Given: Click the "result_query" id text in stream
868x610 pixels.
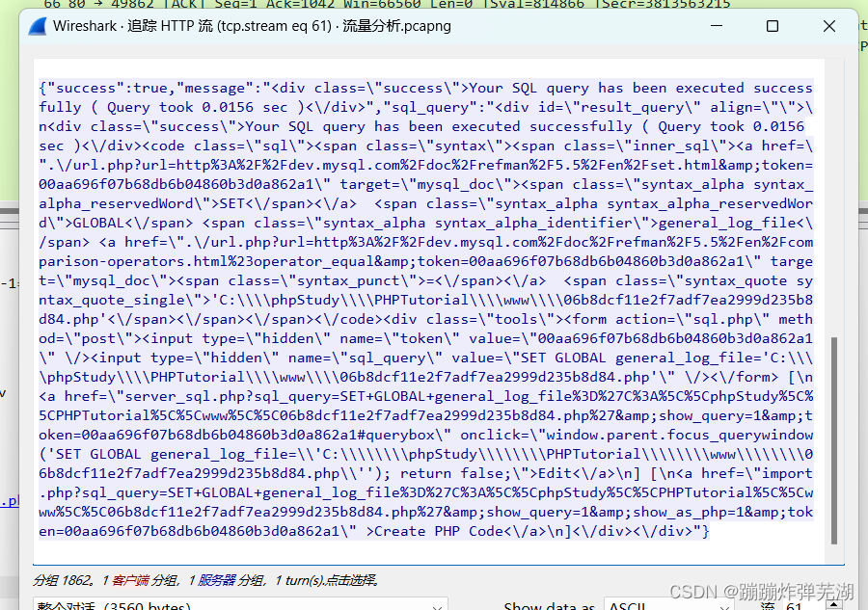Looking at the screenshot, I should click(632, 107).
